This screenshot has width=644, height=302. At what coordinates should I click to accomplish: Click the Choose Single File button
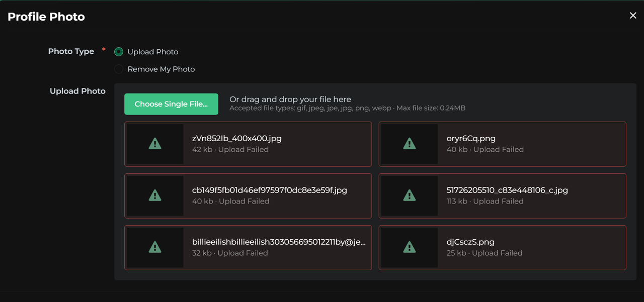pos(171,104)
